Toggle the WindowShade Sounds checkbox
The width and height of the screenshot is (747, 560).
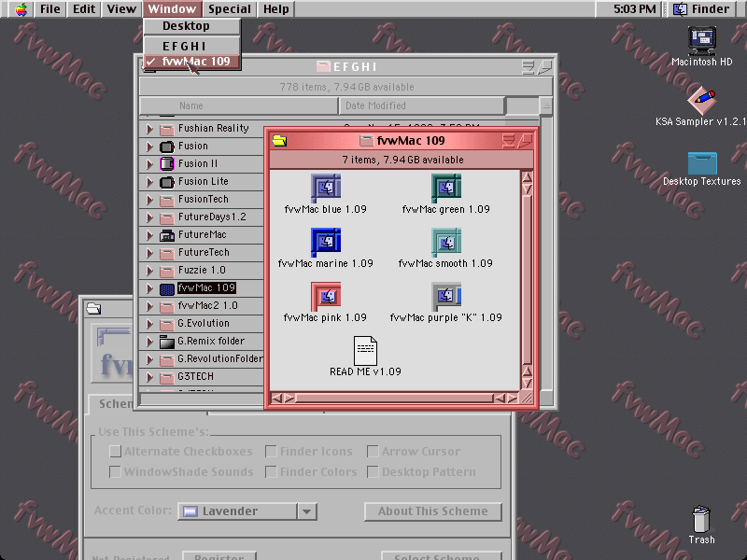click(115, 471)
